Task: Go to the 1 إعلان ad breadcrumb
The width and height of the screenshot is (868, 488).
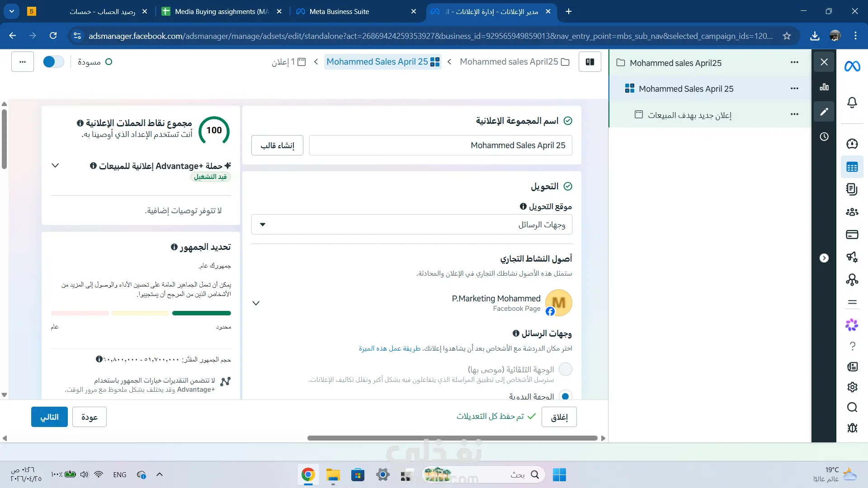Action: (x=288, y=62)
